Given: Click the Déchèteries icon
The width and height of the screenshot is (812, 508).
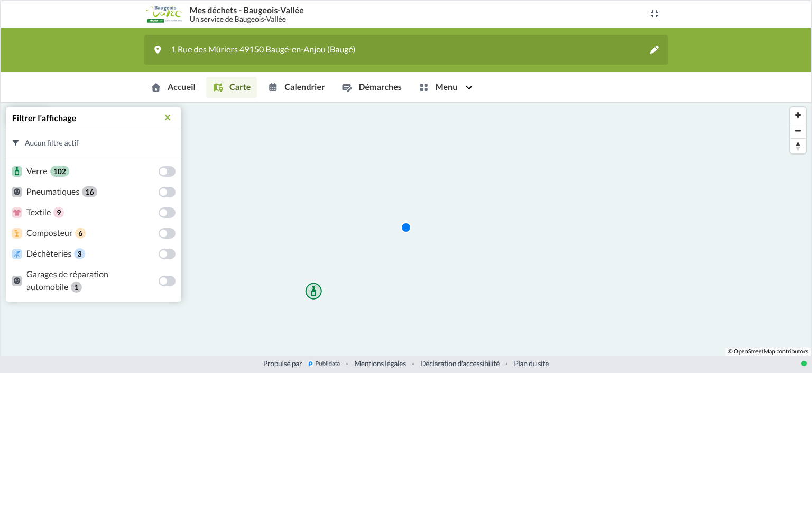Looking at the screenshot, I should point(17,254).
